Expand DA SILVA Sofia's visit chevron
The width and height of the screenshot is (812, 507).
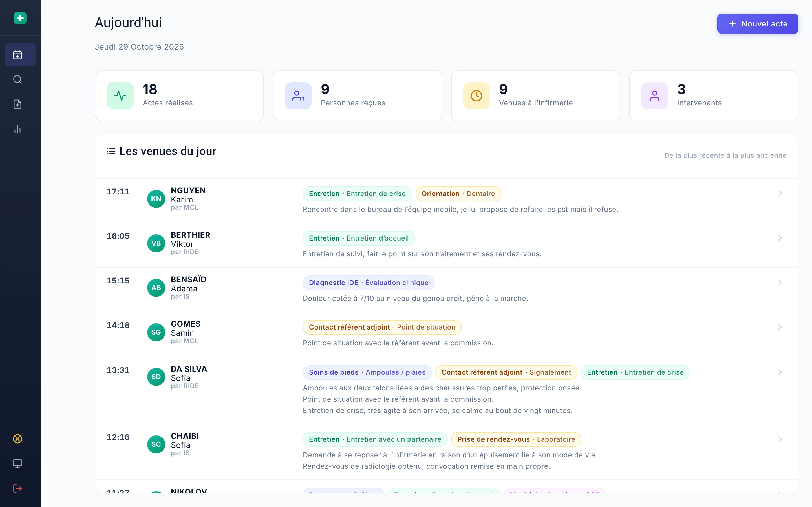[x=780, y=372]
